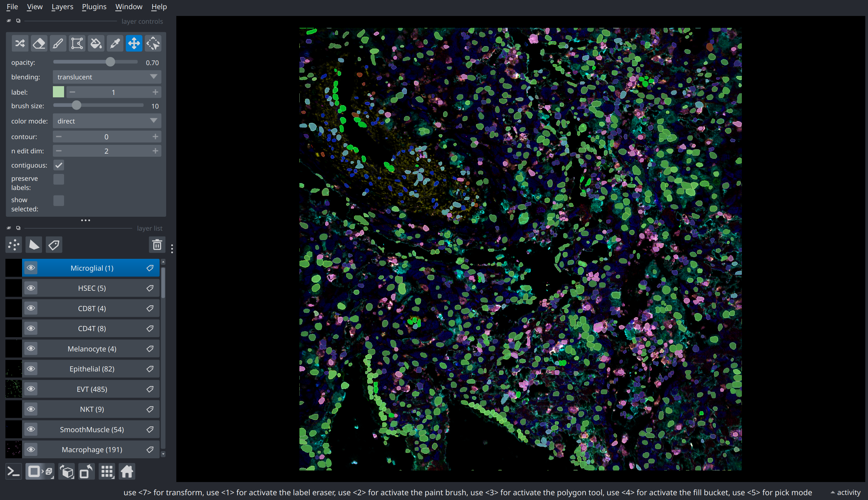Open the Help menu
Viewport: 868px width, 500px height.
click(159, 6)
